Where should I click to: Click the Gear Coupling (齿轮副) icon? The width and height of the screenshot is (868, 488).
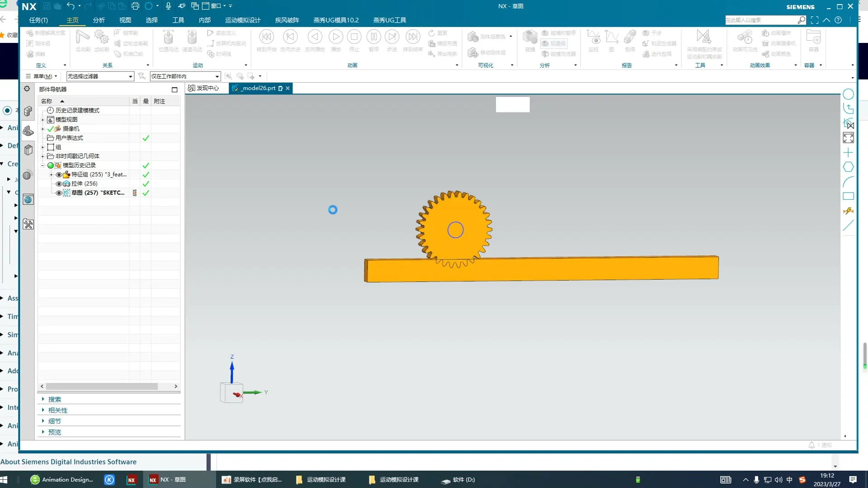click(101, 37)
